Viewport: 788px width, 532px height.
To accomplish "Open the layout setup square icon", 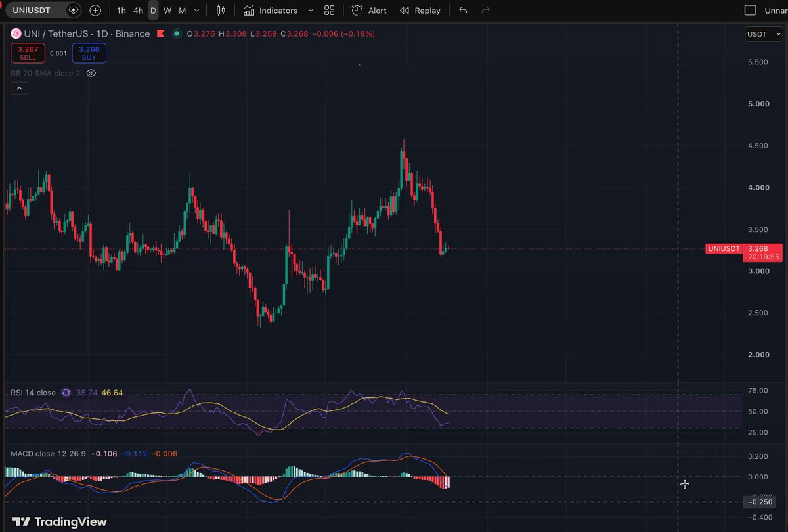I will pyautogui.click(x=750, y=11).
